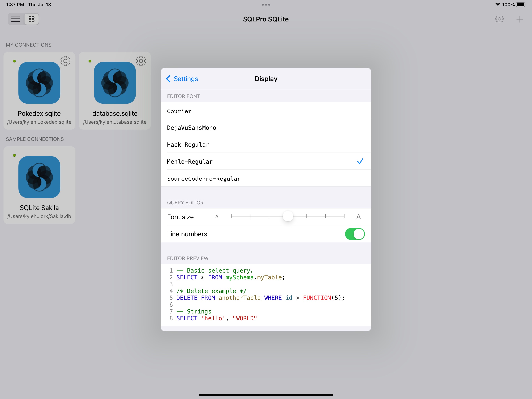Tap the small A font size icon
Viewport: 532px width, 399px height.
point(217,217)
